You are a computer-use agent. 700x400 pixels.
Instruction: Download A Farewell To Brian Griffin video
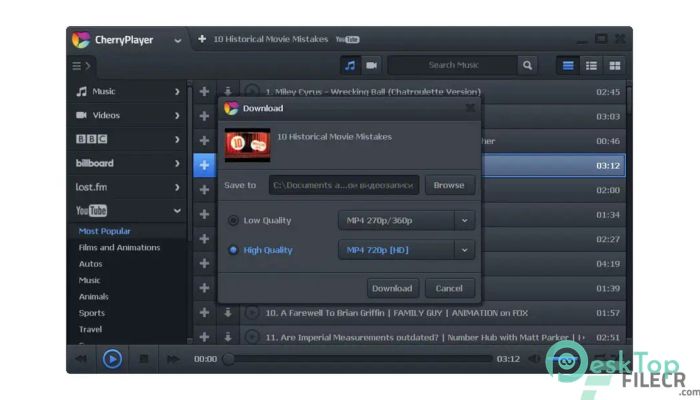pos(228,312)
